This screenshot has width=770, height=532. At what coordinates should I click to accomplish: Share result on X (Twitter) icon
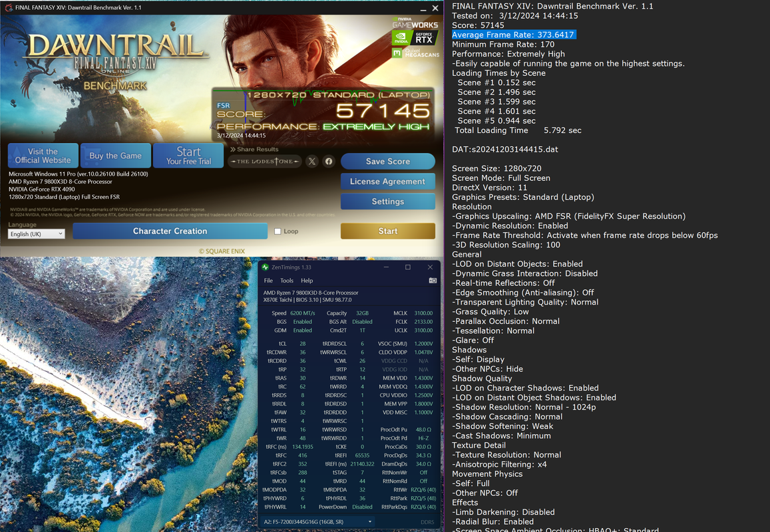click(x=312, y=162)
